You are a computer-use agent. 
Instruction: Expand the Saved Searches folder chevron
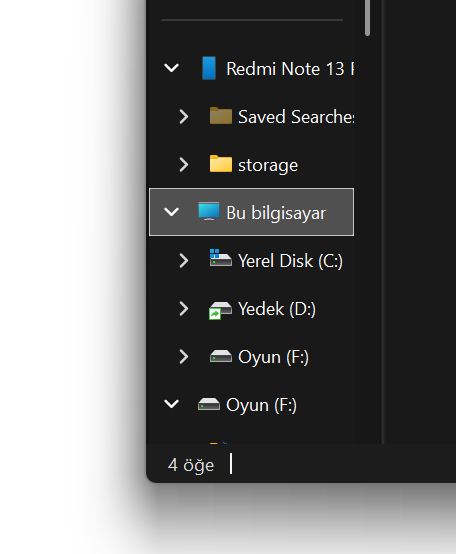pos(183,117)
